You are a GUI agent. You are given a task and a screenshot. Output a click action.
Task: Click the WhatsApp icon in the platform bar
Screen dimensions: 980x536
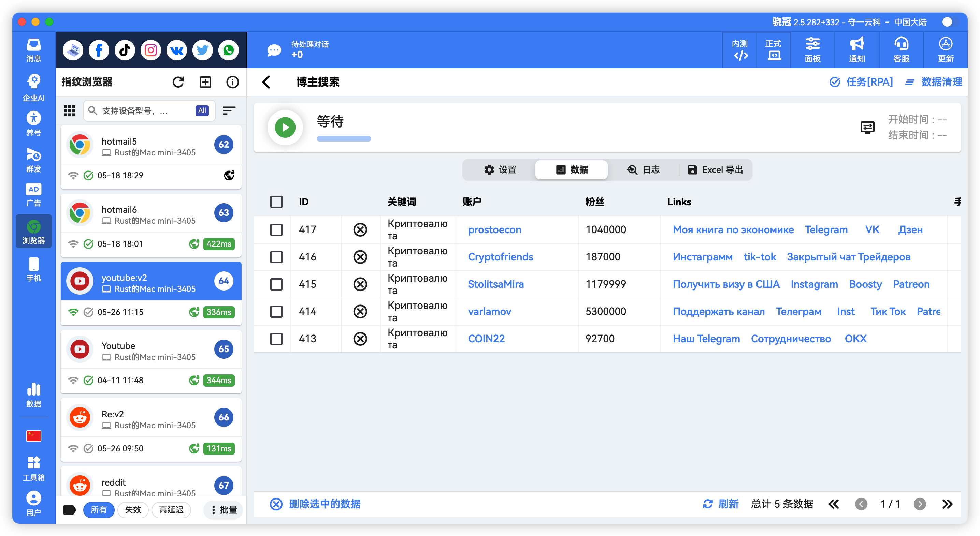(228, 50)
